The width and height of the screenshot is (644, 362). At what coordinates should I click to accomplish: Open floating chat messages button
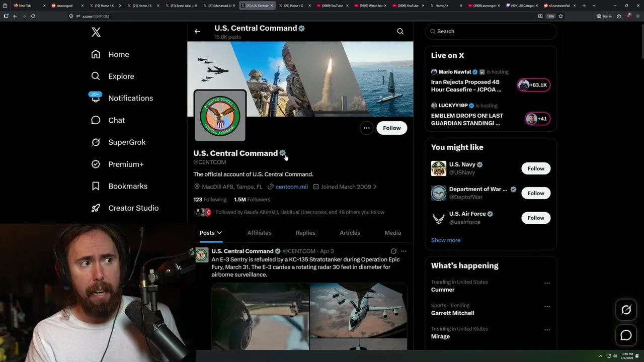pyautogui.click(x=626, y=335)
